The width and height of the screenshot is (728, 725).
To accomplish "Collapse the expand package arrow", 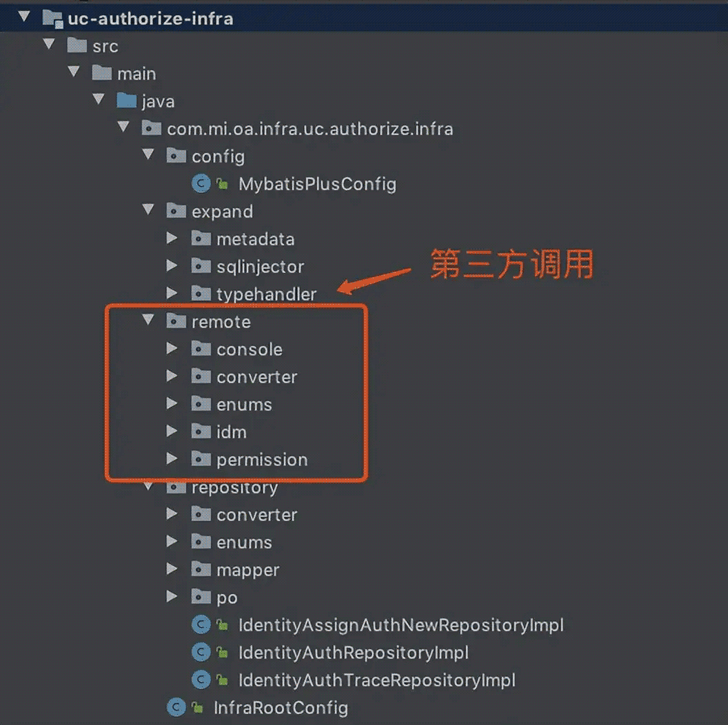I will click(148, 210).
